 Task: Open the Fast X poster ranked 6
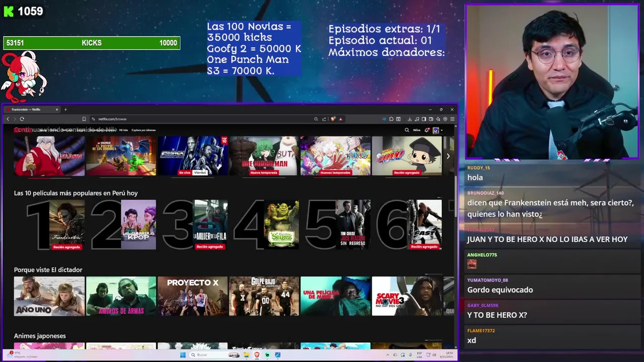pyautogui.click(x=425, y=225)
